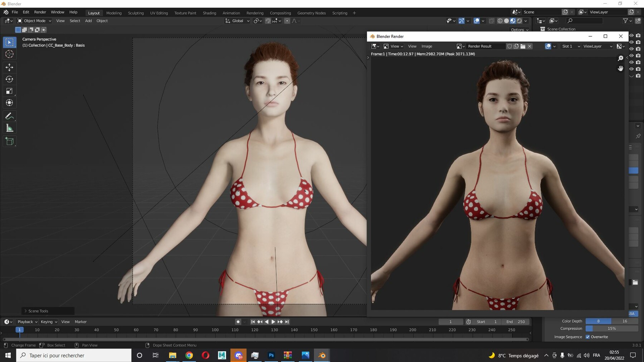644x362 pixels.
Task: Adjust the Compression 15% slider
Action: coord(612,328)
